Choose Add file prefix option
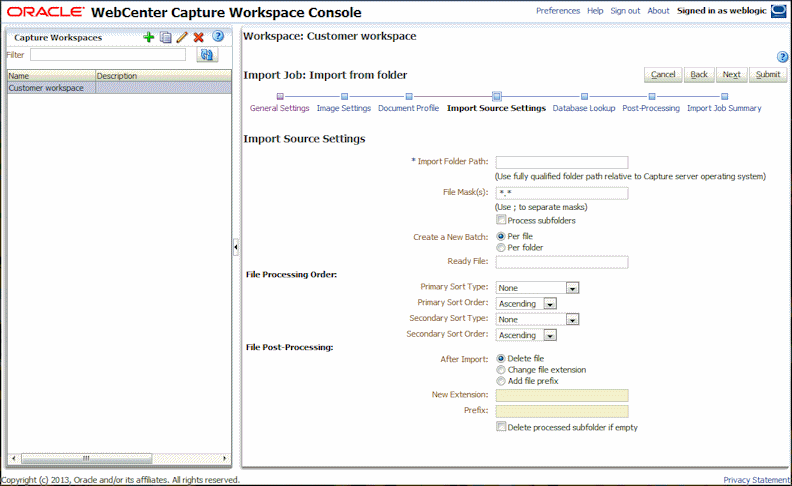Image resolution: width=792 pixels, height=486 pixels. (x=501, y=381)
